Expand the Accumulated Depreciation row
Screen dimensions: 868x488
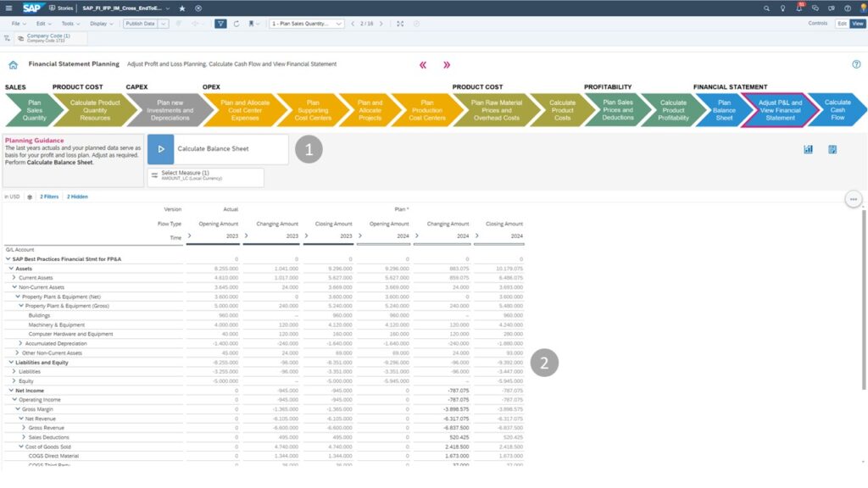[19, 343]
